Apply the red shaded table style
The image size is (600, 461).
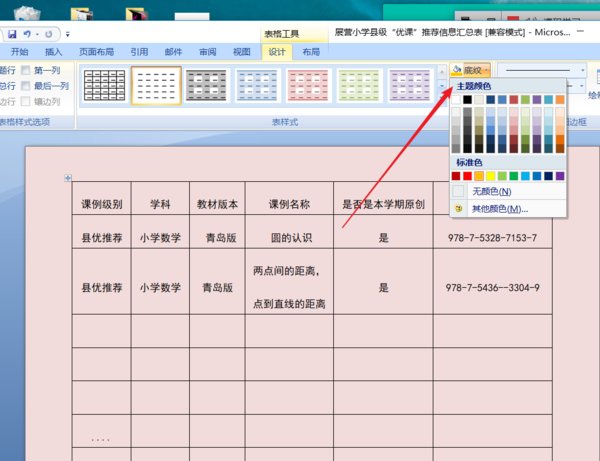coord(308,85)
